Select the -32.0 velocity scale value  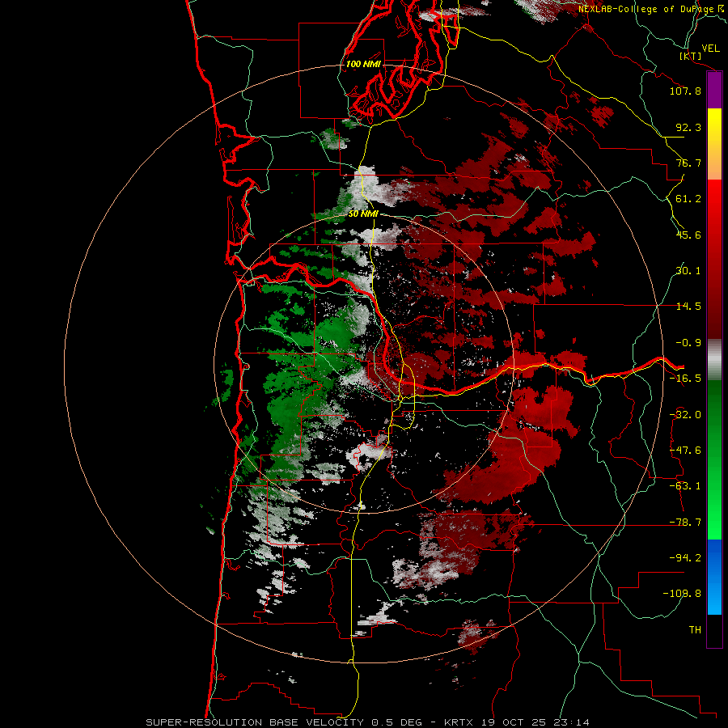coord(685,415)
